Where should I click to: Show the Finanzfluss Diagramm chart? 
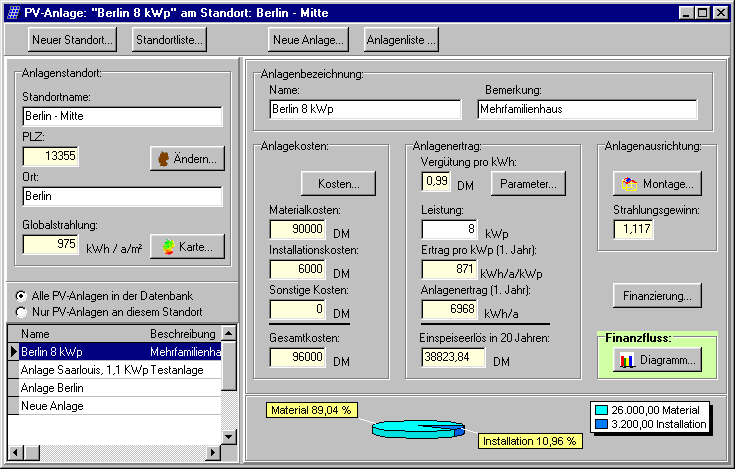pyautogui.click(x=657, y=360)
